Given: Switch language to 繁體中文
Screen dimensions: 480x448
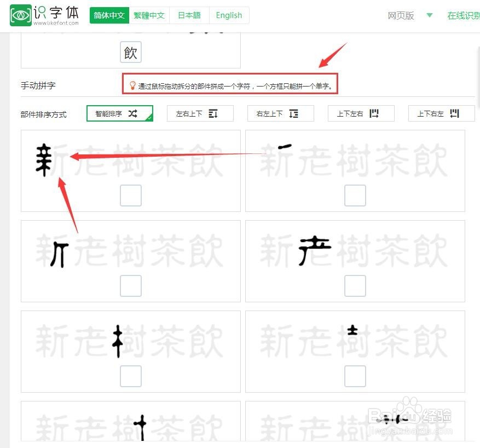Looking at the screenshot, I should [149, 15].
